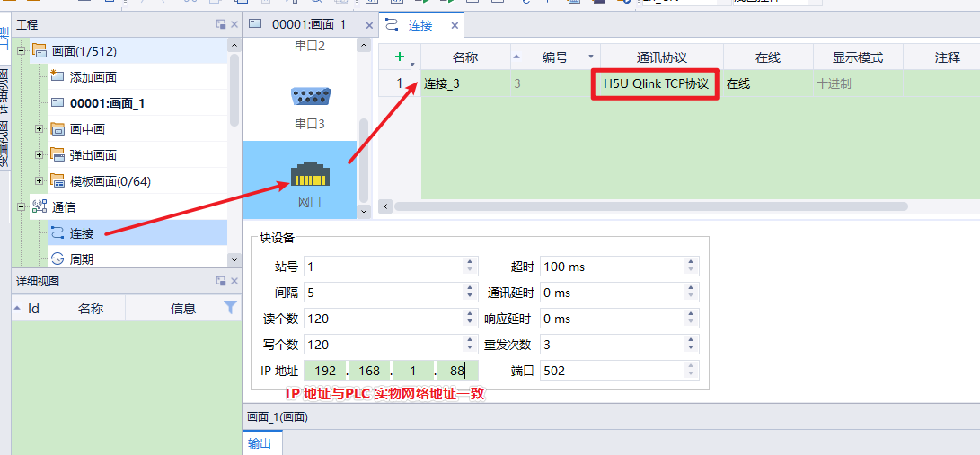Click the 站号 spinner arrows

coord(470,267)
